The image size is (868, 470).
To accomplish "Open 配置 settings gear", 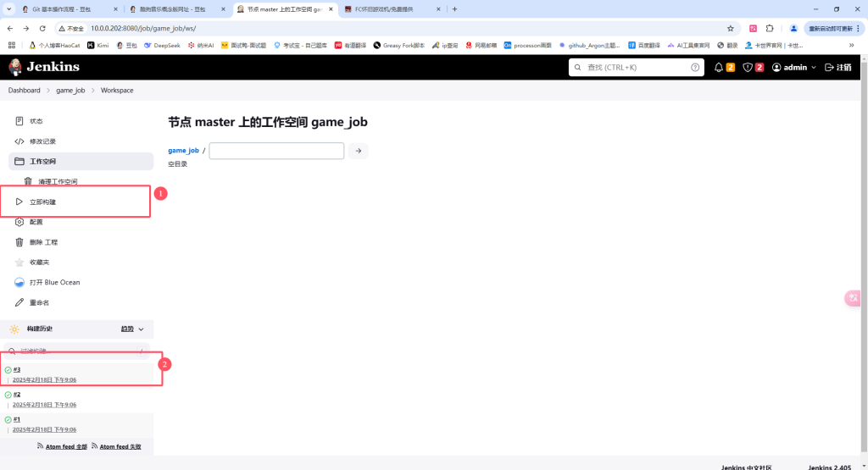I will click(x=19, y=222).
